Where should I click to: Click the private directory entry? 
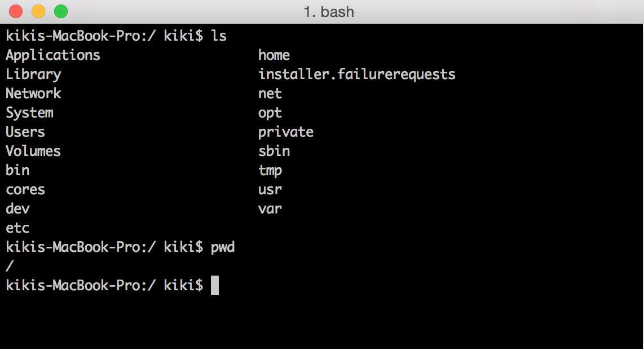coord(286,132)
